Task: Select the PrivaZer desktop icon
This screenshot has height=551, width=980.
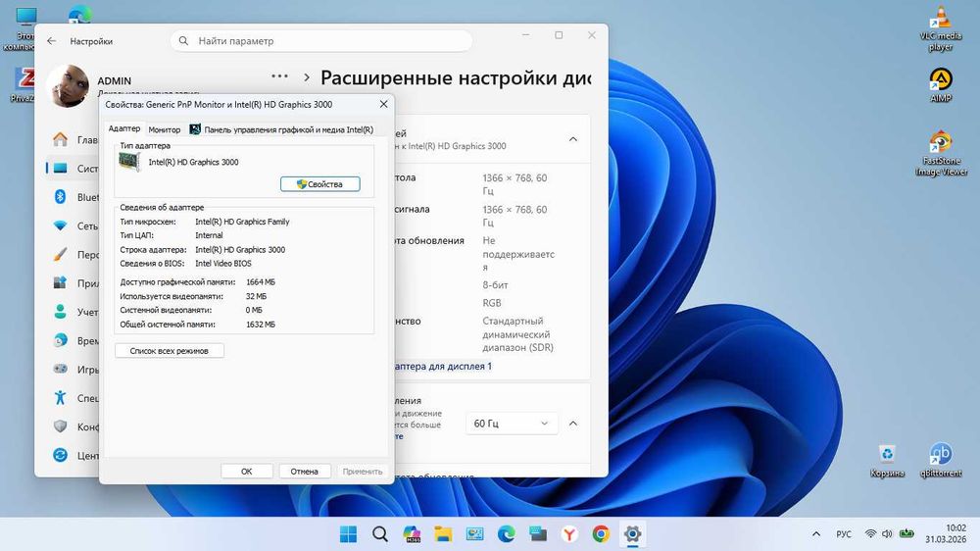Action: (x=22, y=85)
